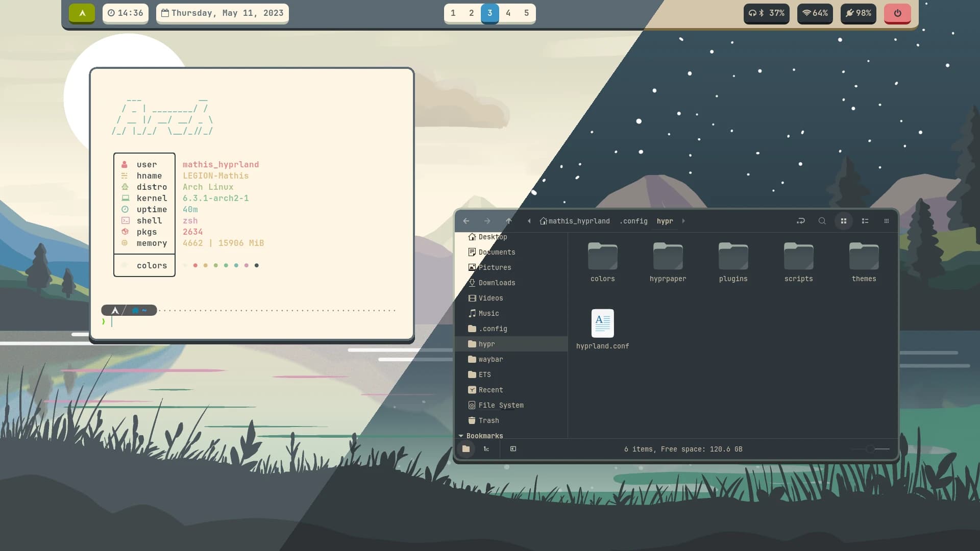
Task: Open the Arch launcher icon in bar
Action: coord(82,13)
